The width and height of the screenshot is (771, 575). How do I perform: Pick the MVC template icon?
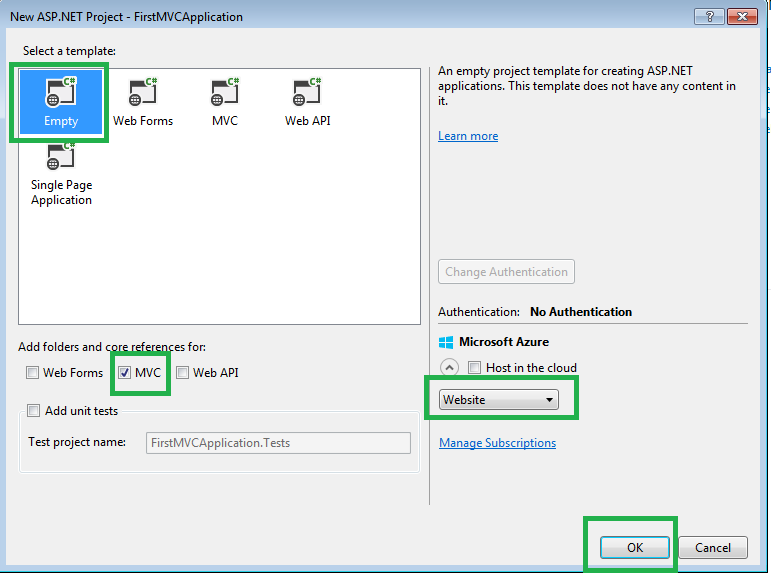tap(225, 102)
